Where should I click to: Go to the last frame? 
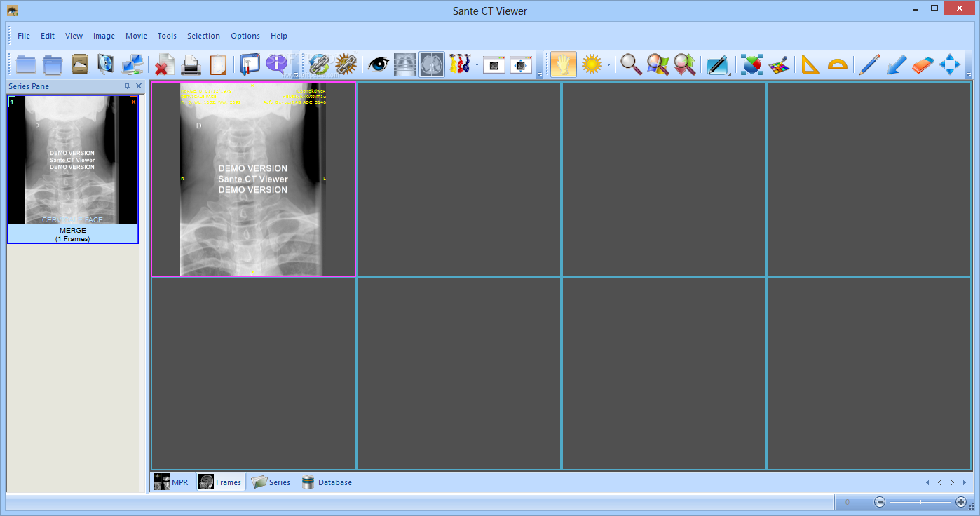pyautogui.click(x=965, y=482)
